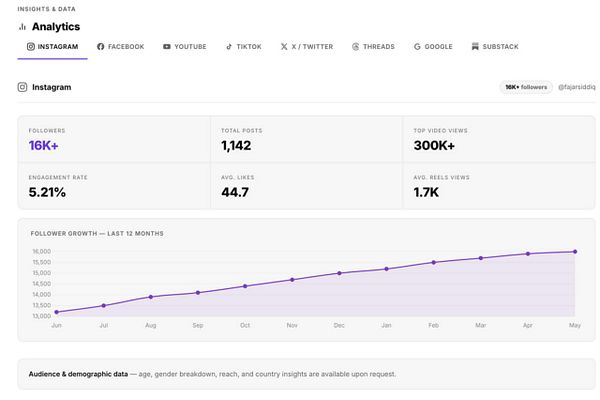Image resolution: width=600 pixels, height=400 pixels.
Task: Click the Feb data point on the chart
Action: [434, 263]
